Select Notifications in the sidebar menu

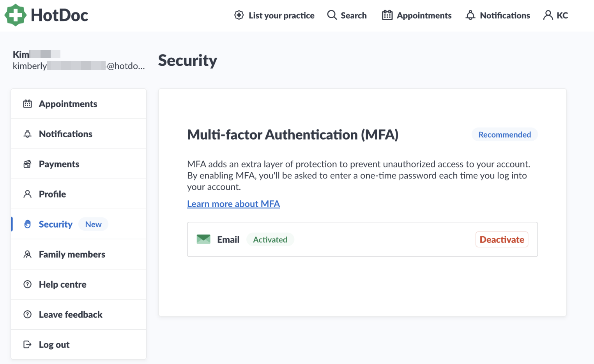79,134
